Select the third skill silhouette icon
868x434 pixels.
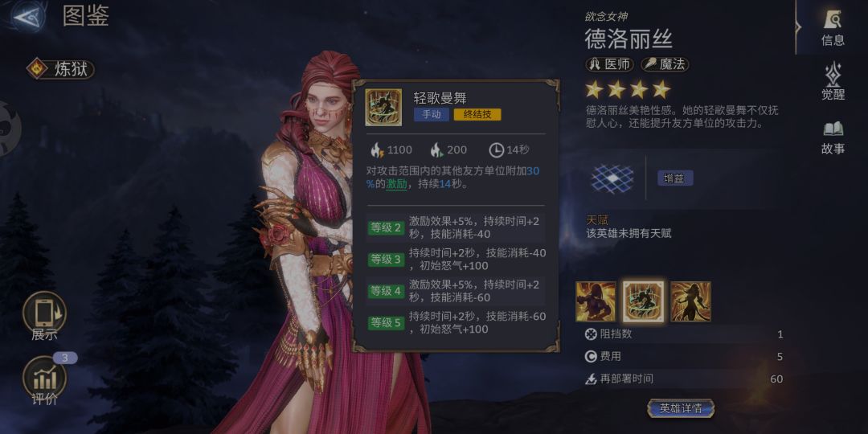[x=691, y=301]
